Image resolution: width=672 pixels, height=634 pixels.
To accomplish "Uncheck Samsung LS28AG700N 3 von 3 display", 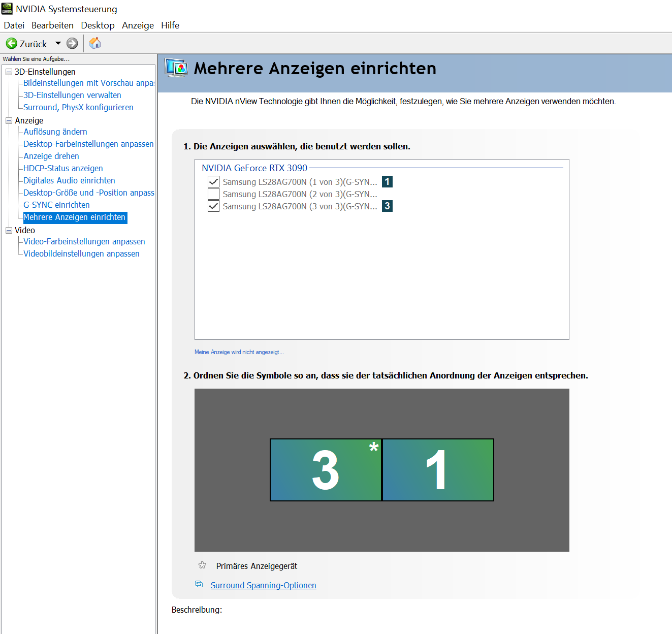I will (214, 206).
